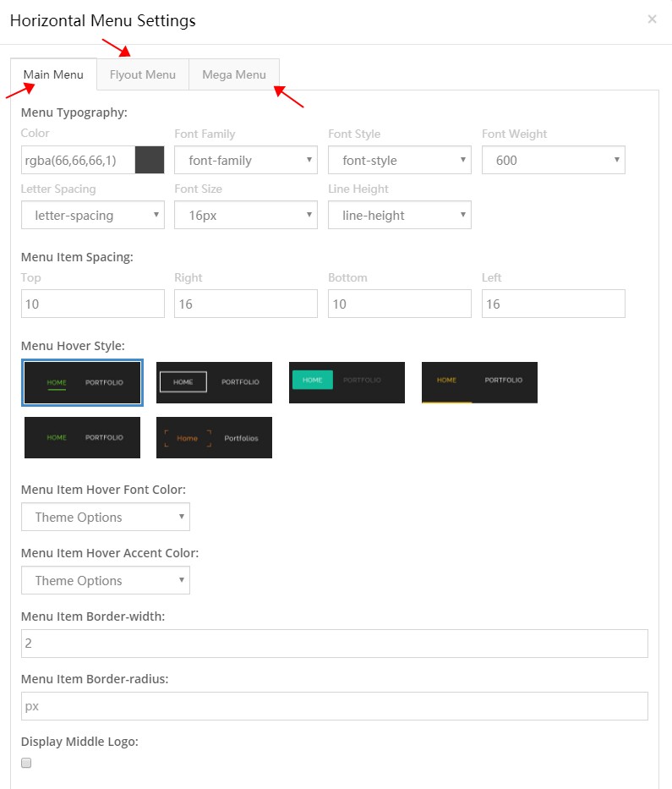Click the Right spacing input field
The image size is (672, 789).
pyautogui.click(x=246, y=304)
